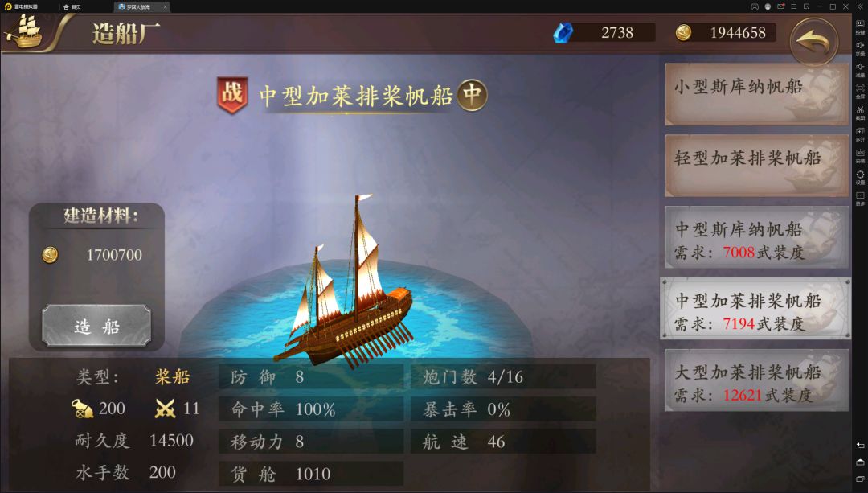Open emulator settings gear icon
The width and height of the screenshot is (868, 493).
coord(860,177)
